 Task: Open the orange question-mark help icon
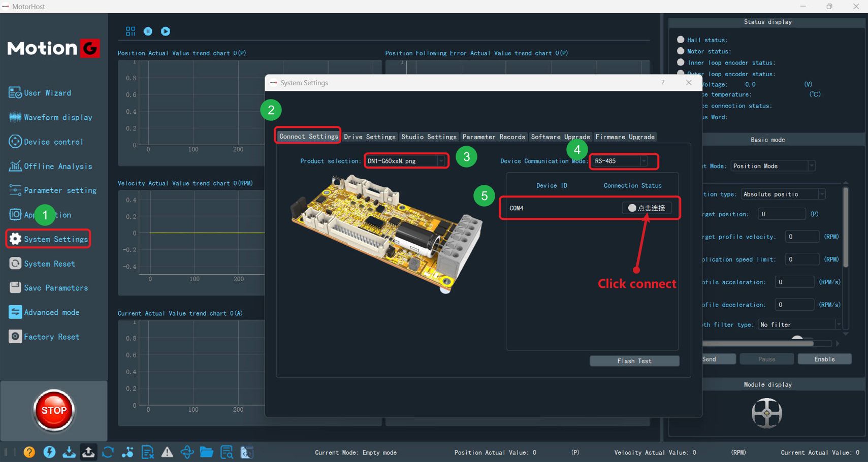tap(29, 452)
